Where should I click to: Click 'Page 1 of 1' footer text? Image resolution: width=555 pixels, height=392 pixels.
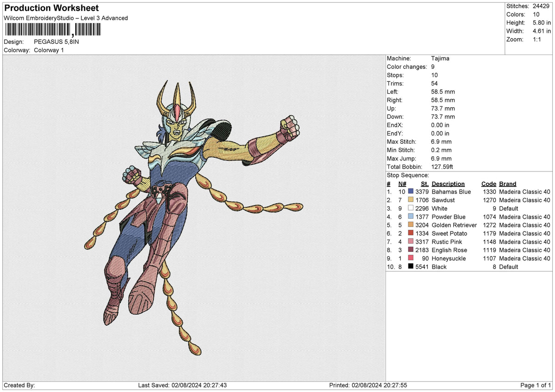point(536,385)
